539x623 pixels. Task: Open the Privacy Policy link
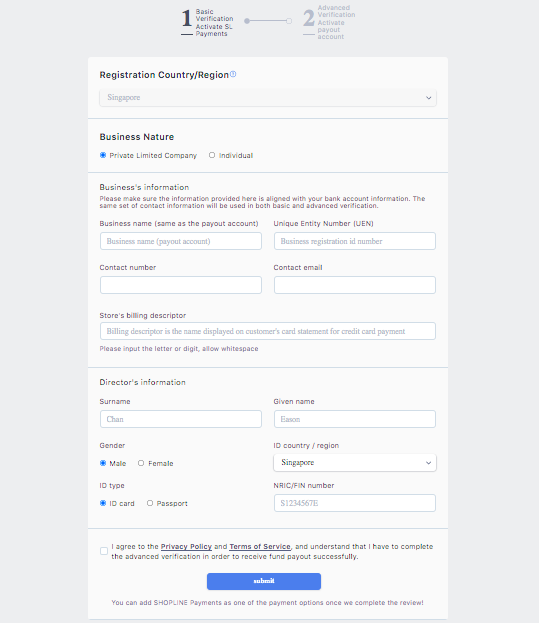186,547
